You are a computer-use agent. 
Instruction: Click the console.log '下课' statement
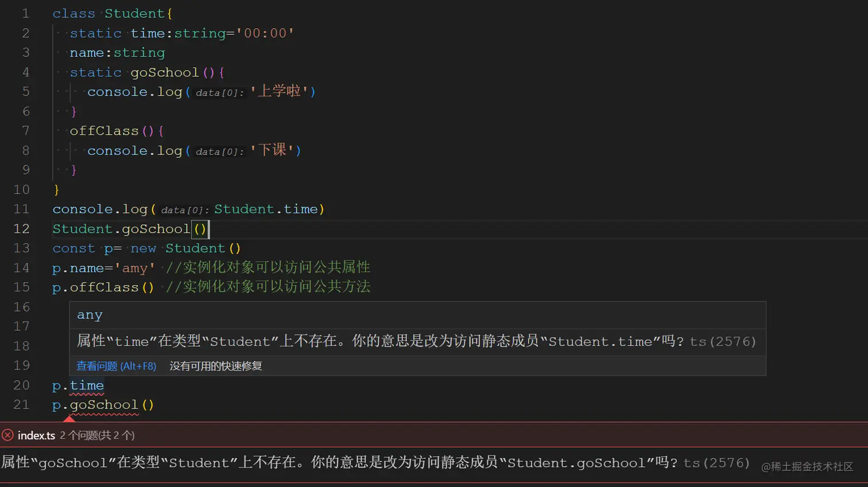(x=194, y=150)
